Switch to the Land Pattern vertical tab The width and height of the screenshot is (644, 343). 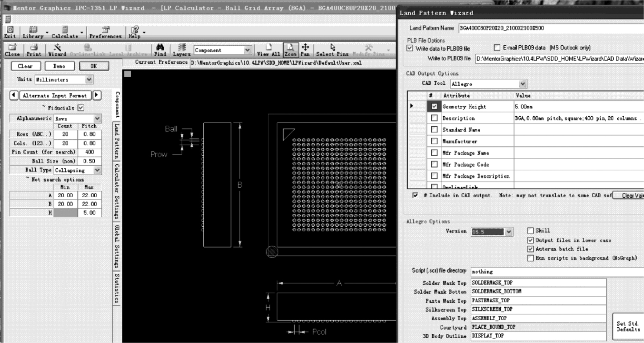(x=117, y=141)
